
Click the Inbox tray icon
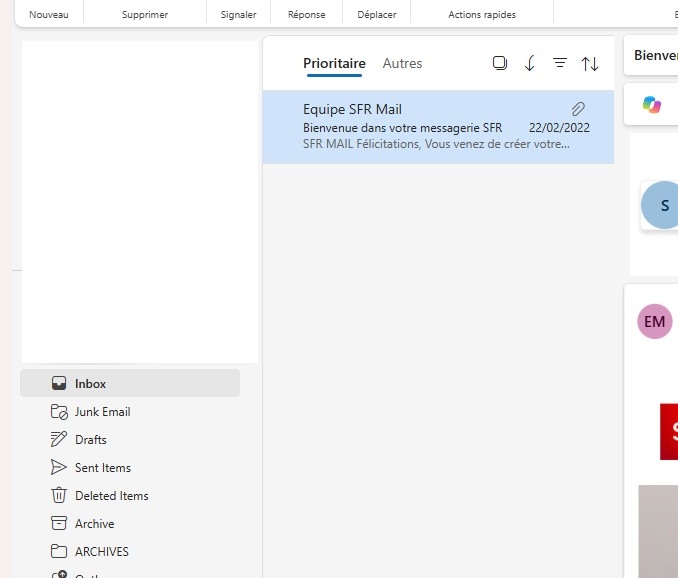(59, 383)
